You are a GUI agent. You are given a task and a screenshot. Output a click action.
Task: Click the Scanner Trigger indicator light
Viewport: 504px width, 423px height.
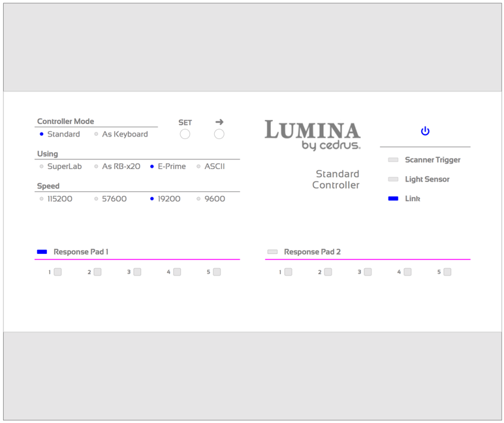(393, 160)
